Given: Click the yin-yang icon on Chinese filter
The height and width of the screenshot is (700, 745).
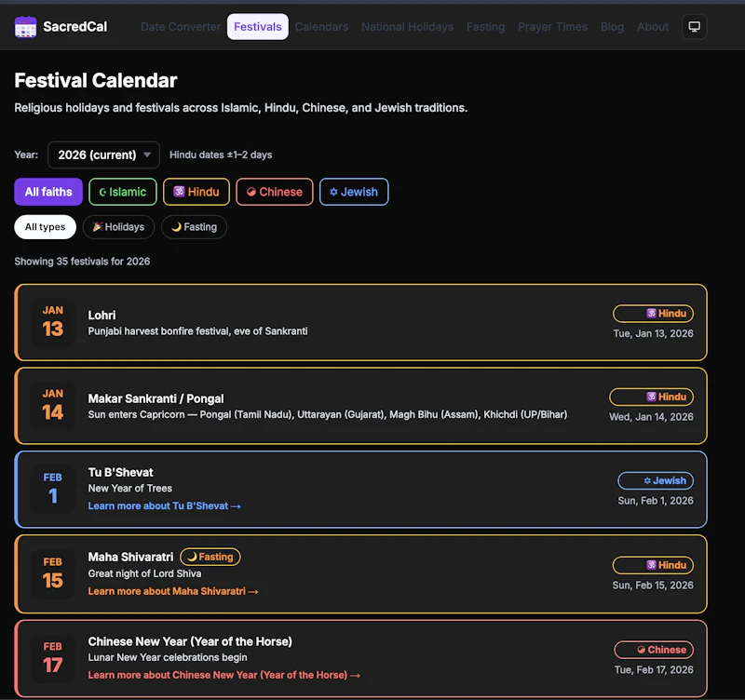Looking at the screenshot, I should point(251,192).
